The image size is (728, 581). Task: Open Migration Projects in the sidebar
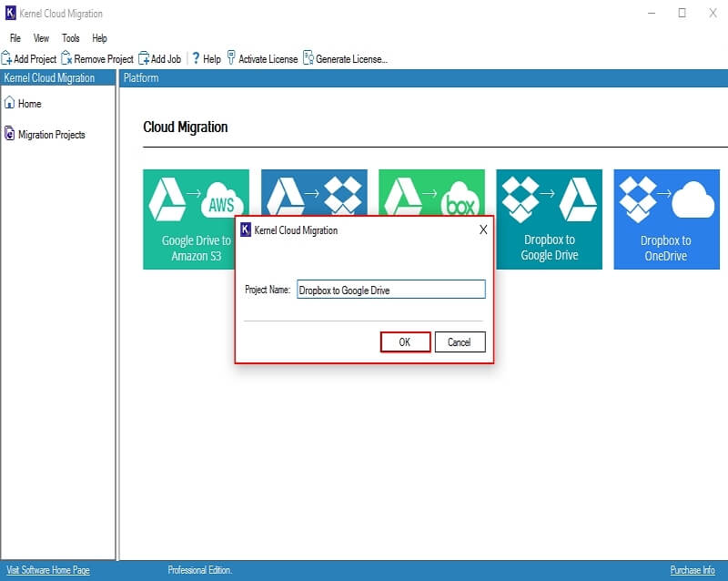52,135
